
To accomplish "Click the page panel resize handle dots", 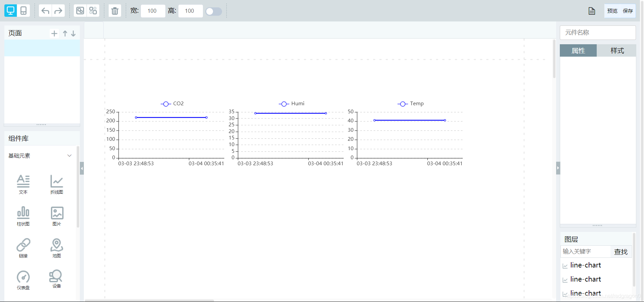I will 42,125.
